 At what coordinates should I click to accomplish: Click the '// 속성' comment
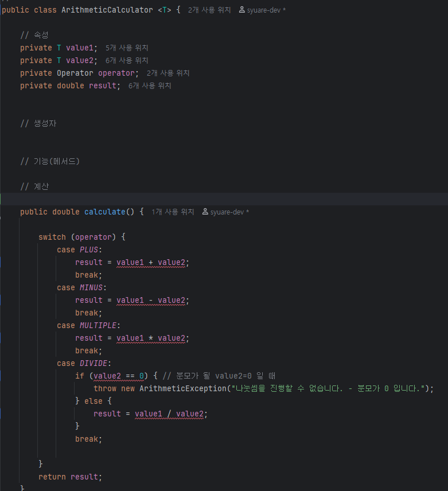click(x=34, y=35)
